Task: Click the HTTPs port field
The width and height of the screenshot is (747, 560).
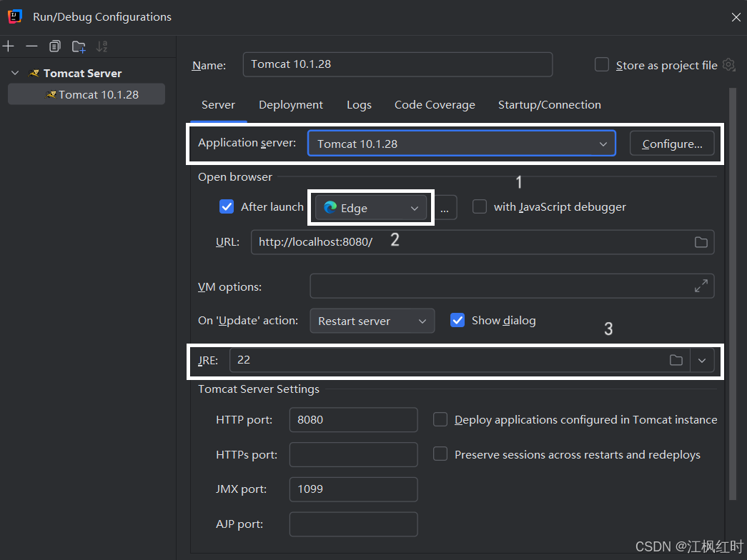Action: (x=354, y=454)
